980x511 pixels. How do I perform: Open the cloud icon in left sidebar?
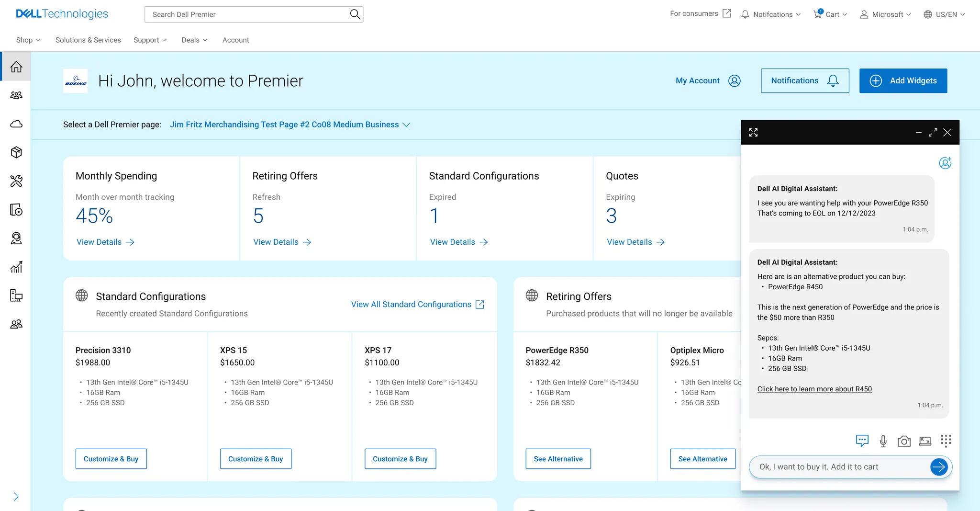16,124
